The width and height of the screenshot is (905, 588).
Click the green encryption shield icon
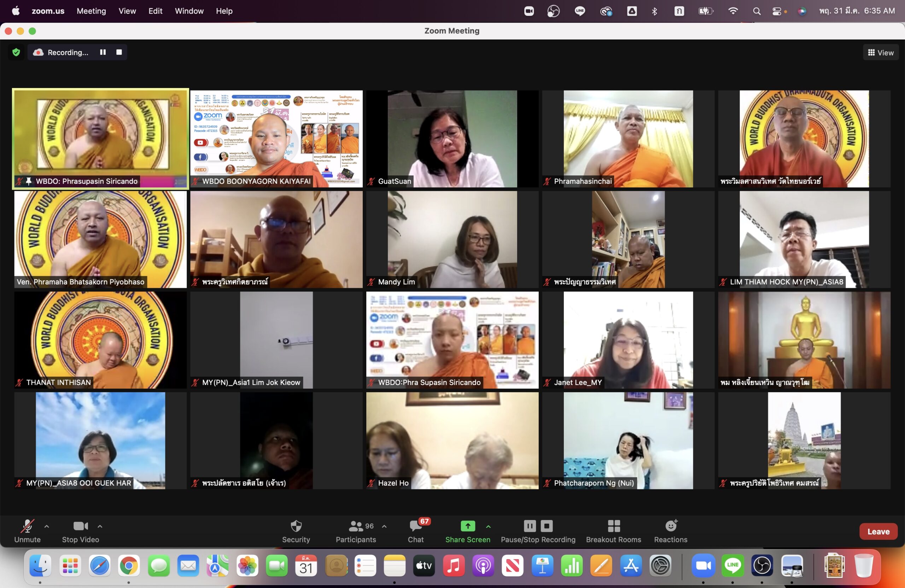pos(16,52)
